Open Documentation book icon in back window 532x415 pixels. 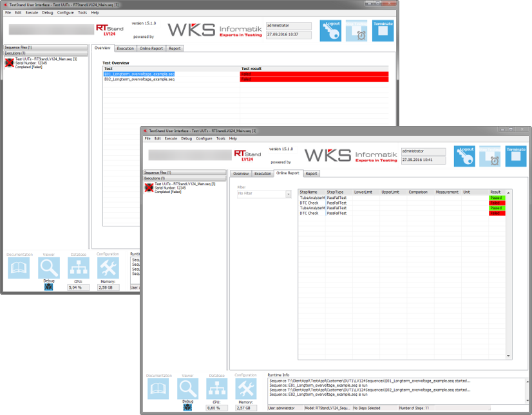coord(19,268)
